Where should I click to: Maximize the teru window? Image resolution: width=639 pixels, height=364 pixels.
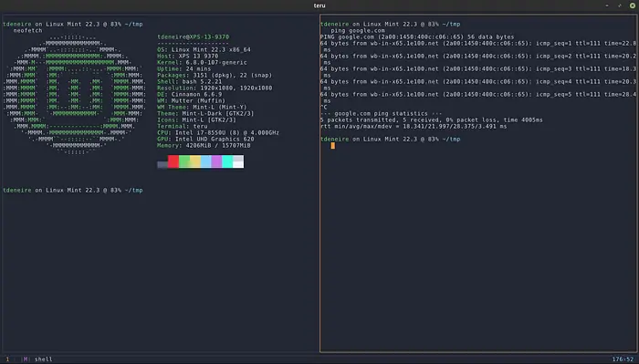pyautogui.click(x=620, y=5)
